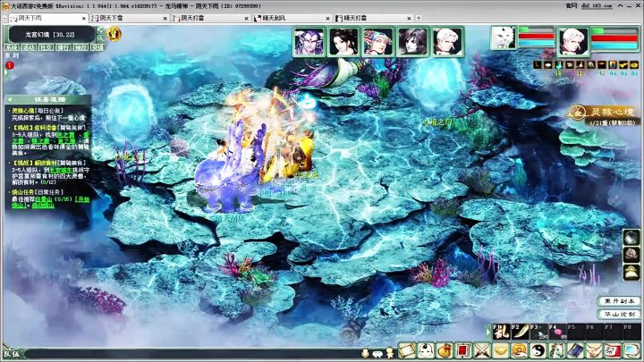Click the 心境之门 portal label
Image resolution: width=644 pixels, height=362 pixels.
tap(437, 122)
